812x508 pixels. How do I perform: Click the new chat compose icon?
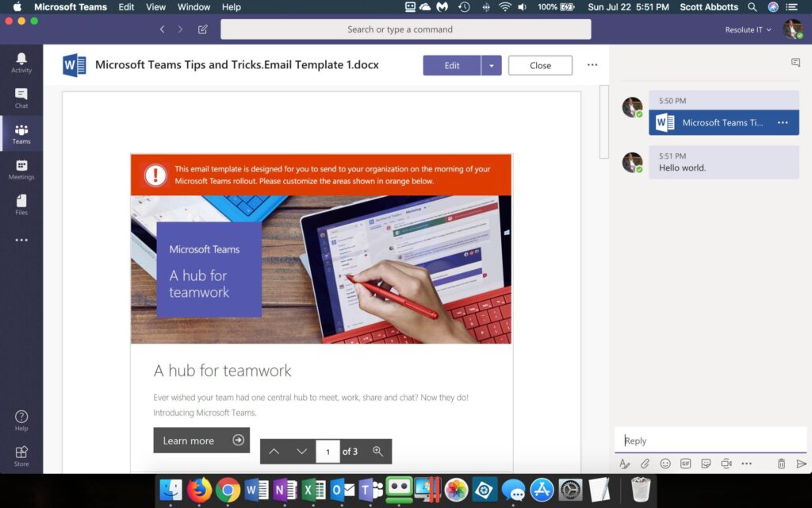click(203, 29)
